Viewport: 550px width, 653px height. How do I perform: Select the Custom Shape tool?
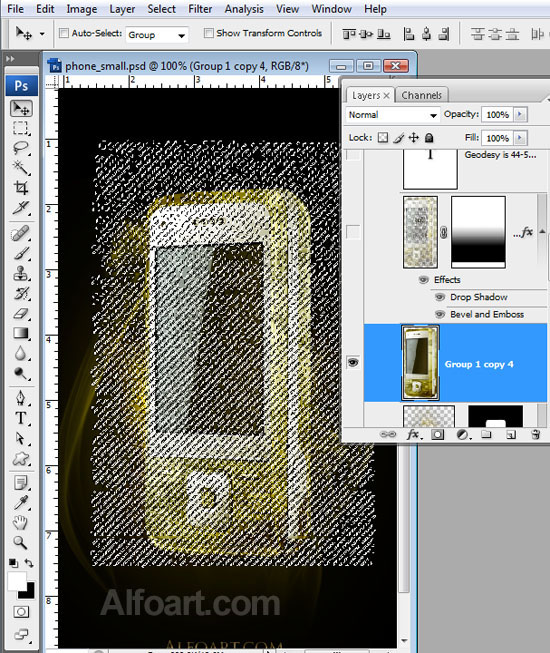coord(20,459)
